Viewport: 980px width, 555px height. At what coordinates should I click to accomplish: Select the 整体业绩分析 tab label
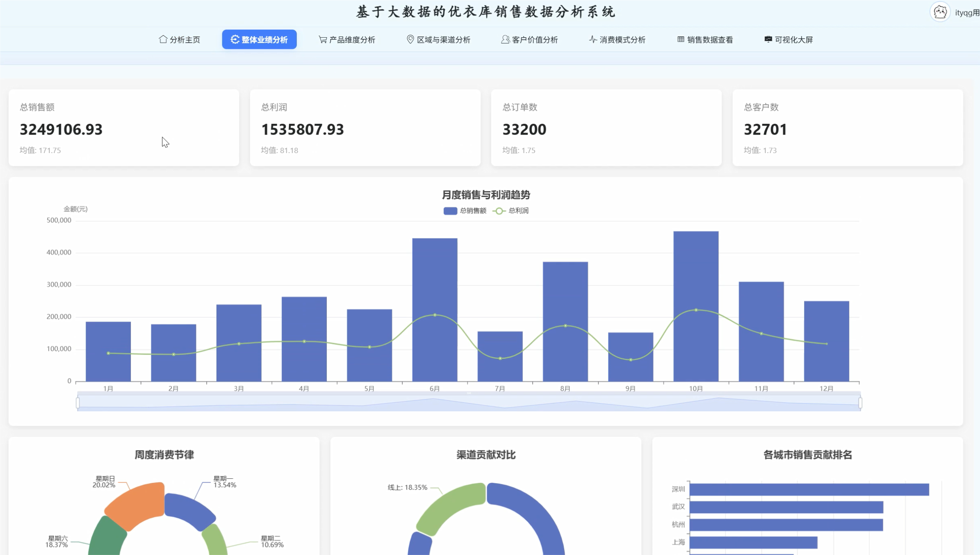265,40
